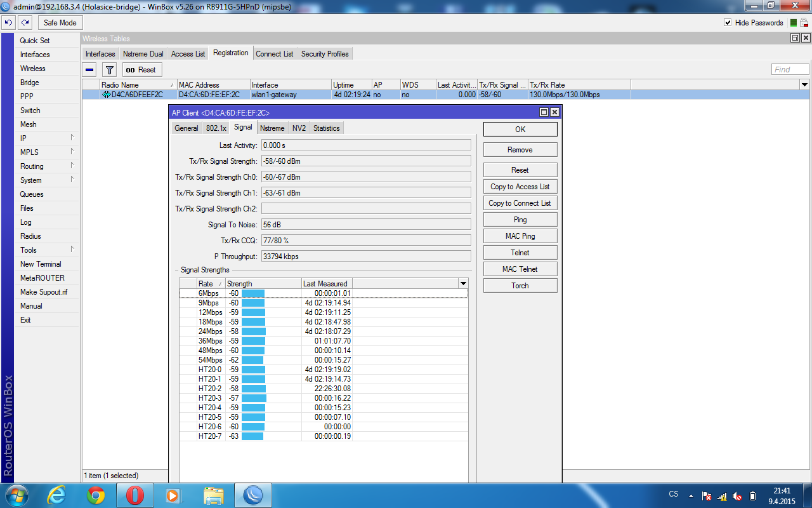Open Opera browser from taskbar
This screenshot has width=812, height=508.
(134, 495)
